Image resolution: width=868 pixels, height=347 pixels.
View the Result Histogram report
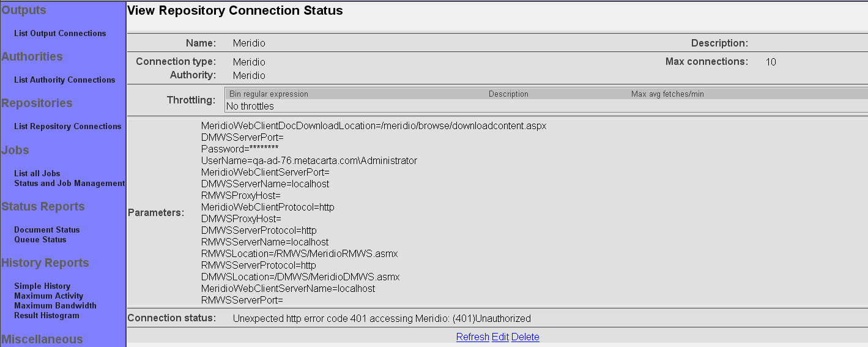(x=46, y=316)
